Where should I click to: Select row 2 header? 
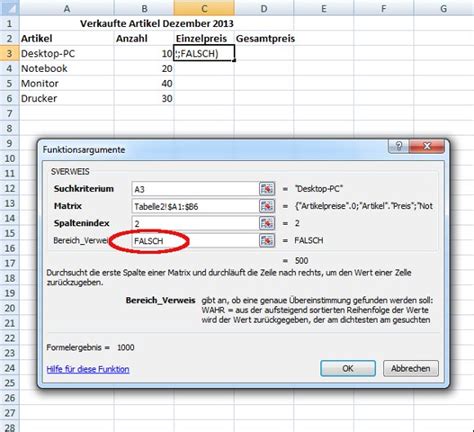click(x=10, y=38)
